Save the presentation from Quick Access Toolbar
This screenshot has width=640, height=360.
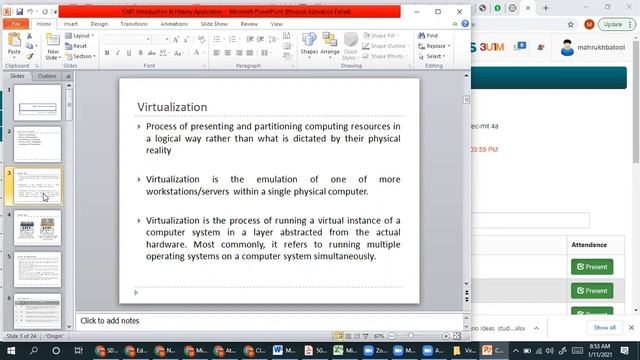pos(19,12)
